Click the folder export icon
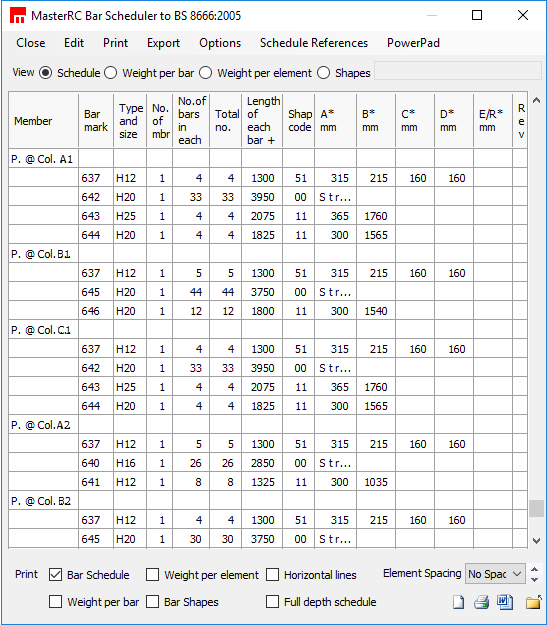 [x=533, y=602]
